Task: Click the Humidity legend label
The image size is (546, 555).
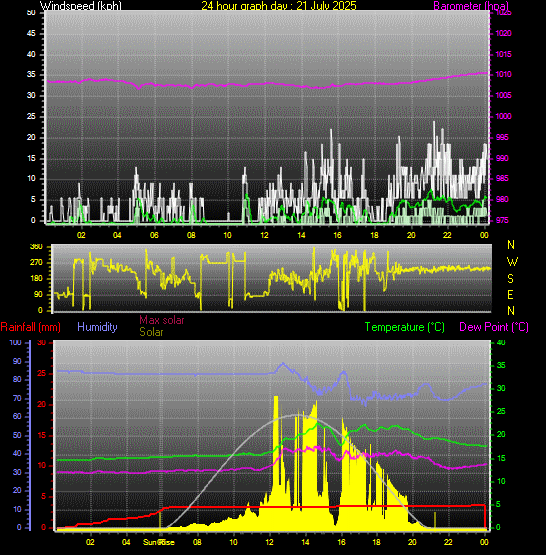Action: click(x=97, y=327)
